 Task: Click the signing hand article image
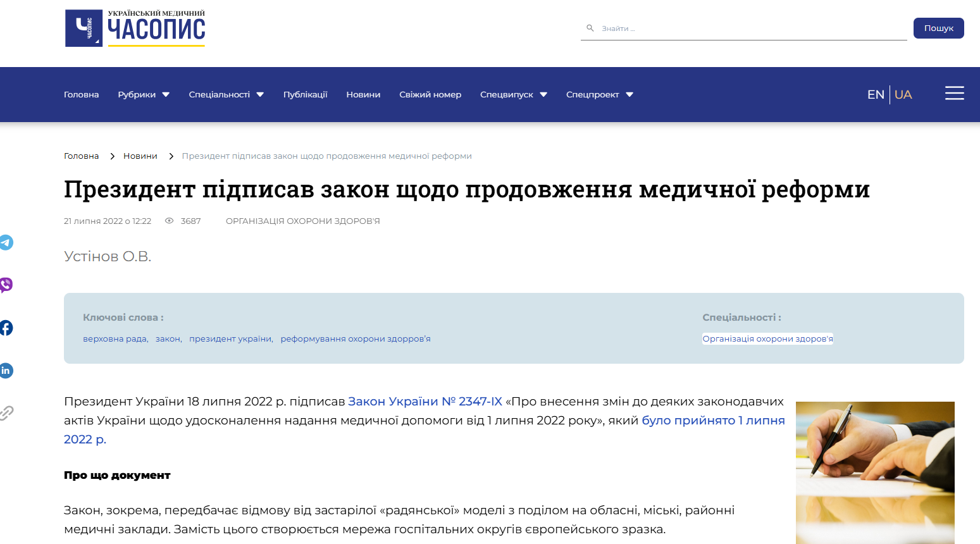[x=875, y=473]
